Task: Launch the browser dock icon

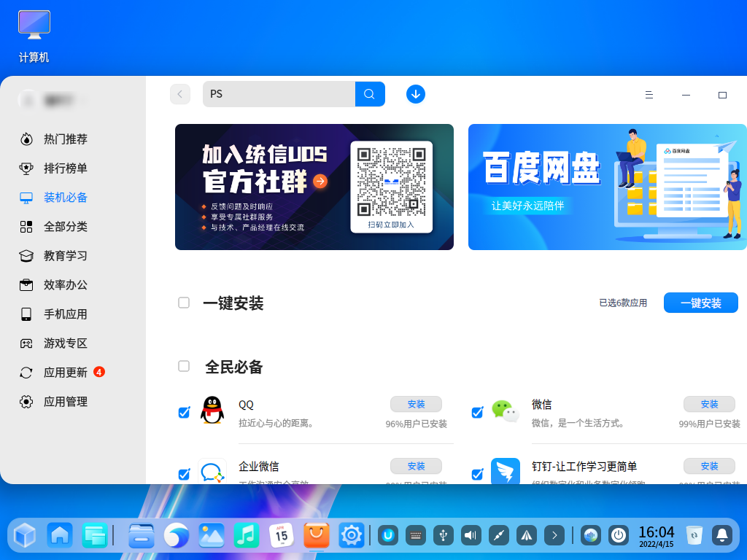Action: 177,535
